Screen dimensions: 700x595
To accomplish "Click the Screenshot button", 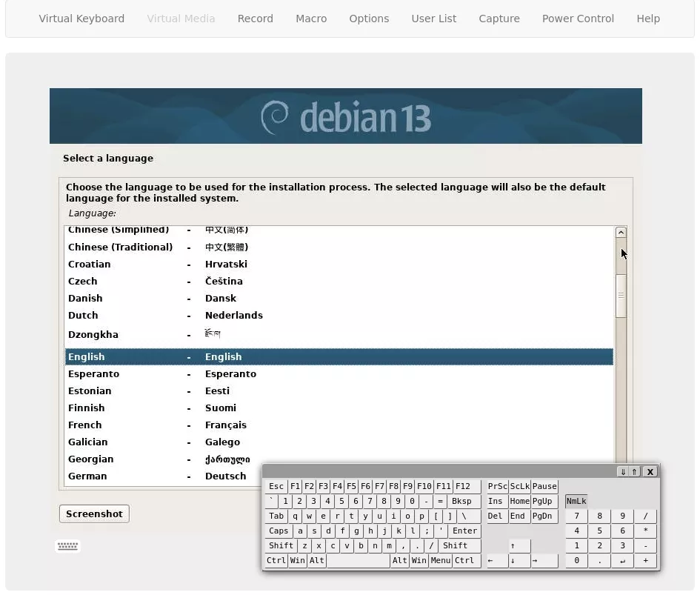I will pyautogui.click(x=94, y=513).
